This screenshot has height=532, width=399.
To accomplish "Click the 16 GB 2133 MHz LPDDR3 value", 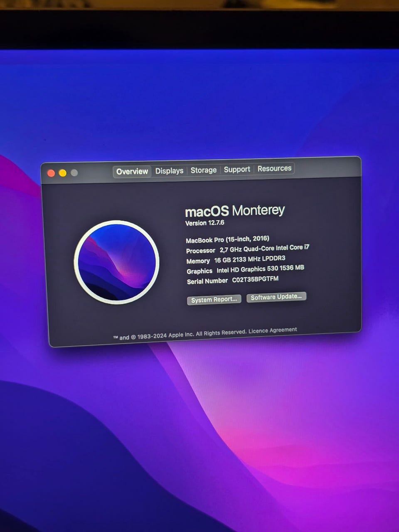I will pos(250,259).
